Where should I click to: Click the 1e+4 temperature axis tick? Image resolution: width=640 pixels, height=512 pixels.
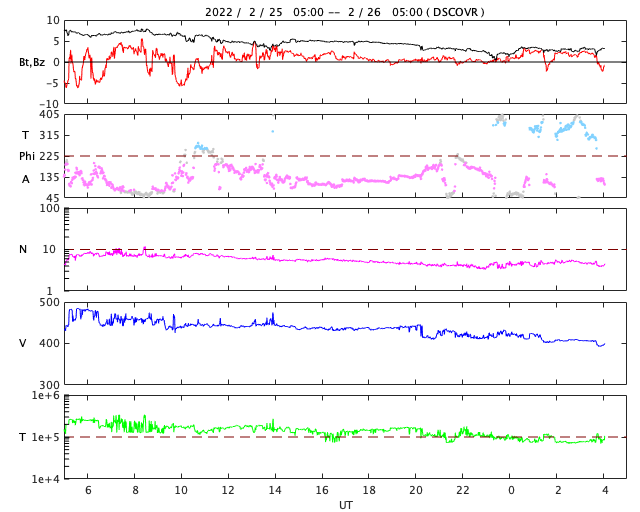click(x=44, y=479)
